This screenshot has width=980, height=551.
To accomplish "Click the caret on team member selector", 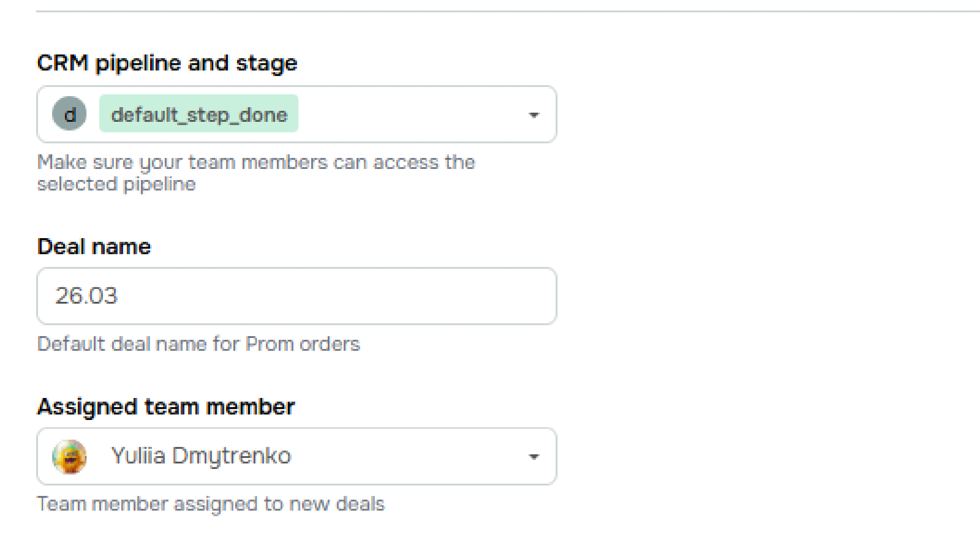I will click(x=534, y=457).
